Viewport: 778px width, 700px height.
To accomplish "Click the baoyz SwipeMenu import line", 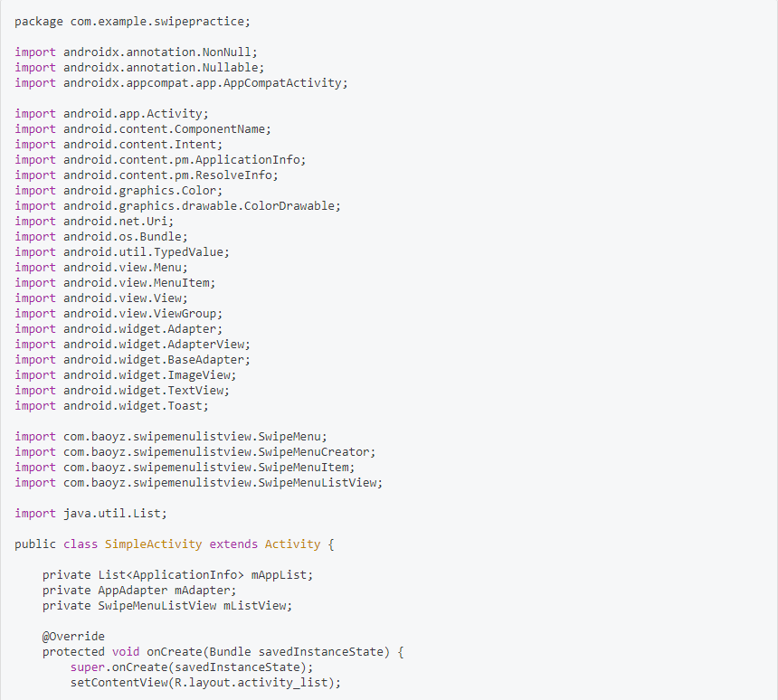I will pyautogui.click(x=171, y=437).
